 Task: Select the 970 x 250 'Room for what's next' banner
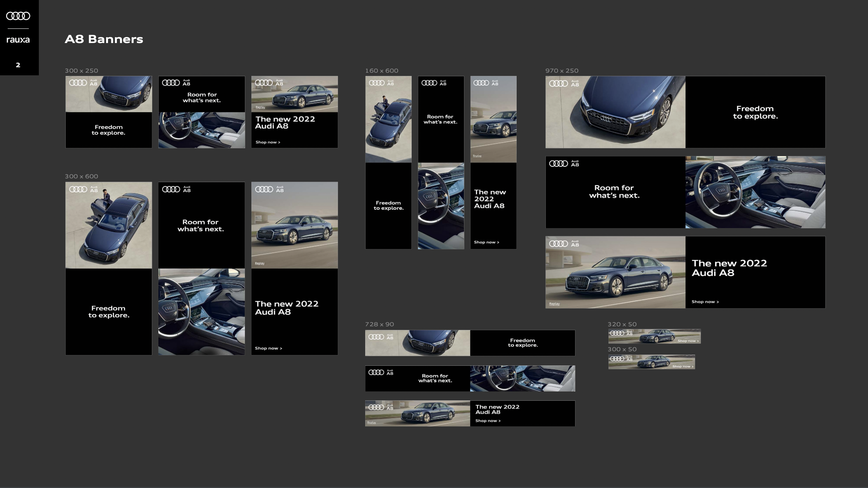pyautogui.click(x=685, y=192)
